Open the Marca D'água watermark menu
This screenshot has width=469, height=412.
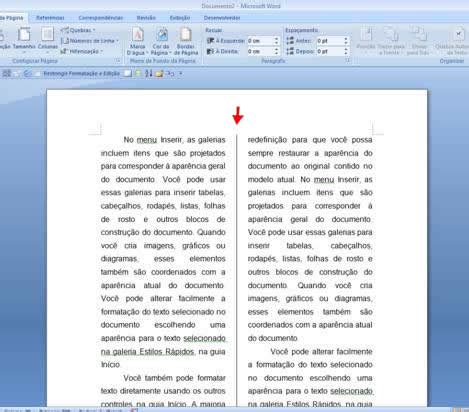137,41
